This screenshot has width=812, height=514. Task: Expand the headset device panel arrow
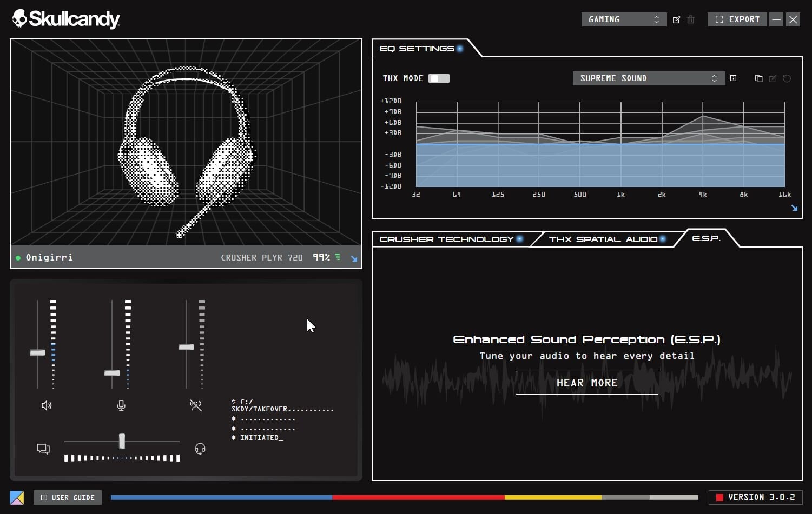pyautogui.click(x=354, y=258)
